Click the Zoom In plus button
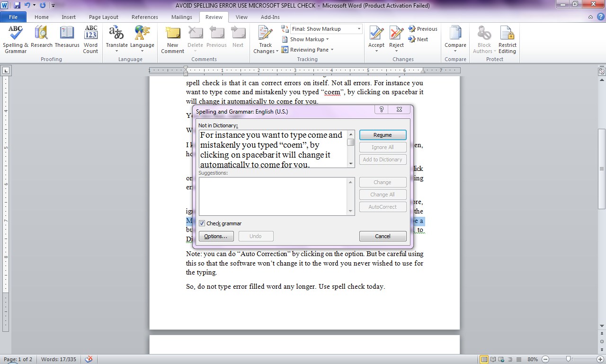This screenshot has height=364, width=606. click(x=600, y=359)
